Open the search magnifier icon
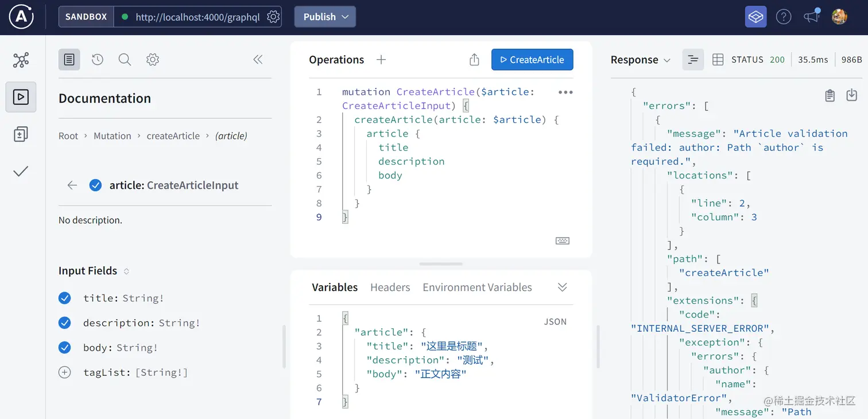The image size is (868, 419). coord(125,60)
